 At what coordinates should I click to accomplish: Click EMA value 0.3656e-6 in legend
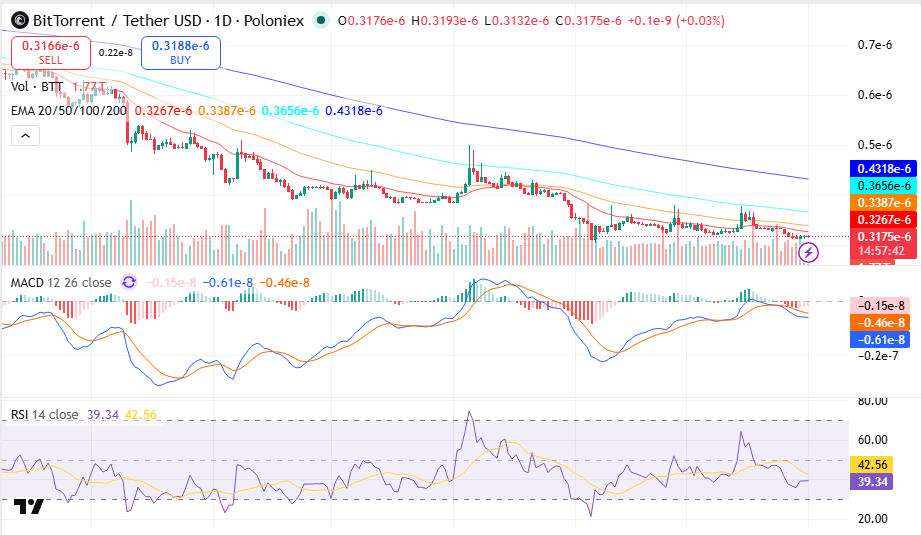point(290,110)
